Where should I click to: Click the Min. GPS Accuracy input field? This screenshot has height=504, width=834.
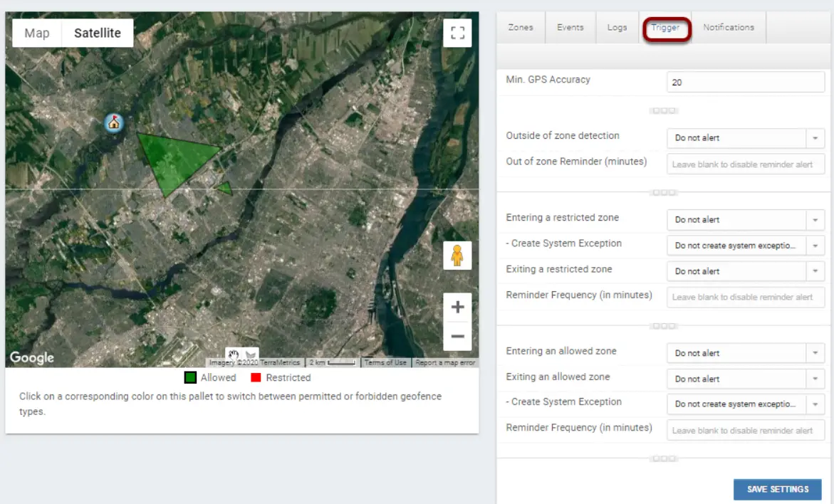(745, 82)
